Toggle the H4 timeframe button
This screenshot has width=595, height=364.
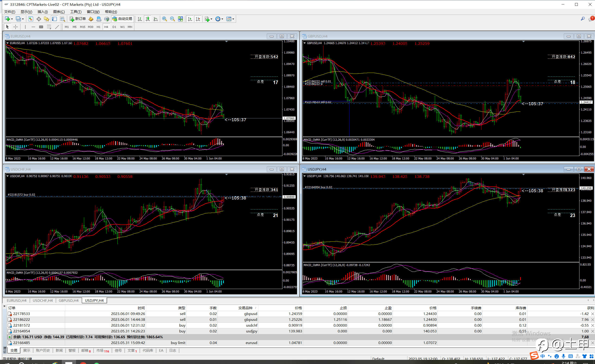pos(106,27)
